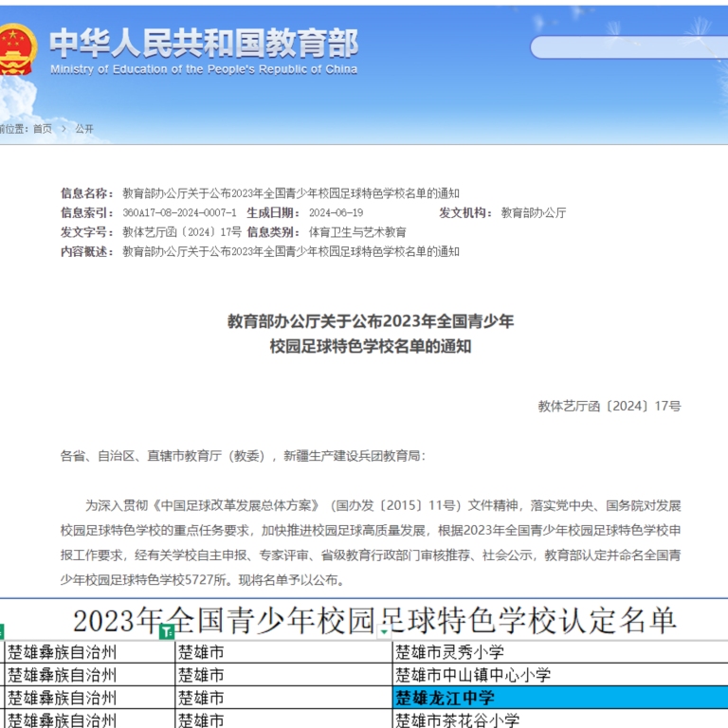Open 公开 breadcrumb link
The height and width of the screenshot is (728, 728).
tap(84, 129)
